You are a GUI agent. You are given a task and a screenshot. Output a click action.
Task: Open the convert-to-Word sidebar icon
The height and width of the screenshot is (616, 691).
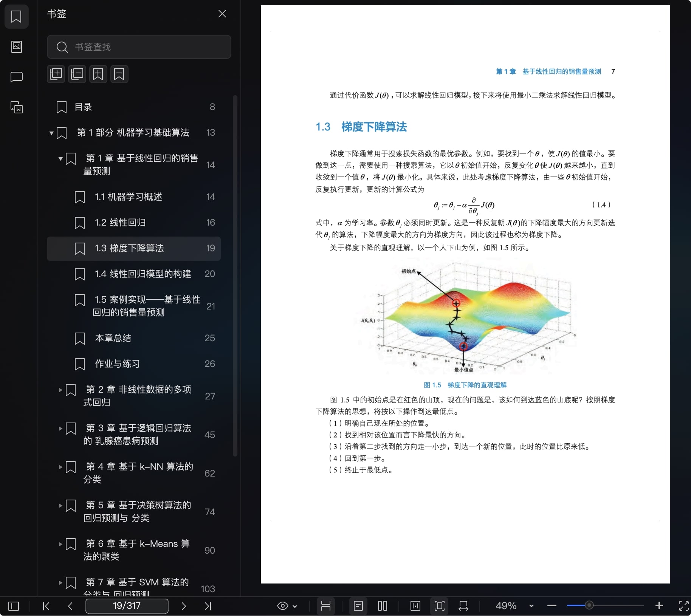[16, 107]
